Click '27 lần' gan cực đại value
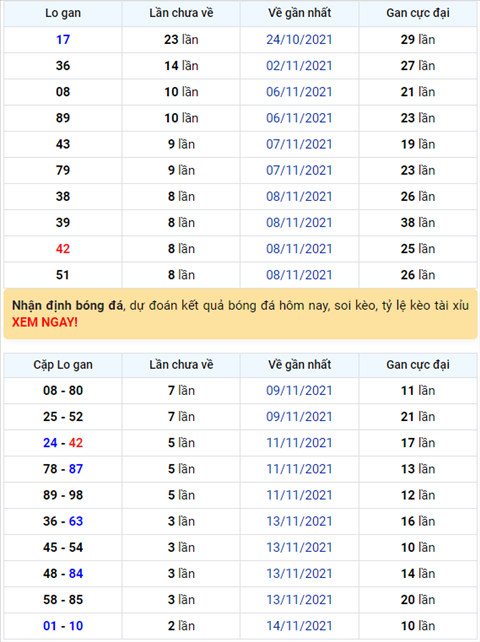 coord(418,66)
